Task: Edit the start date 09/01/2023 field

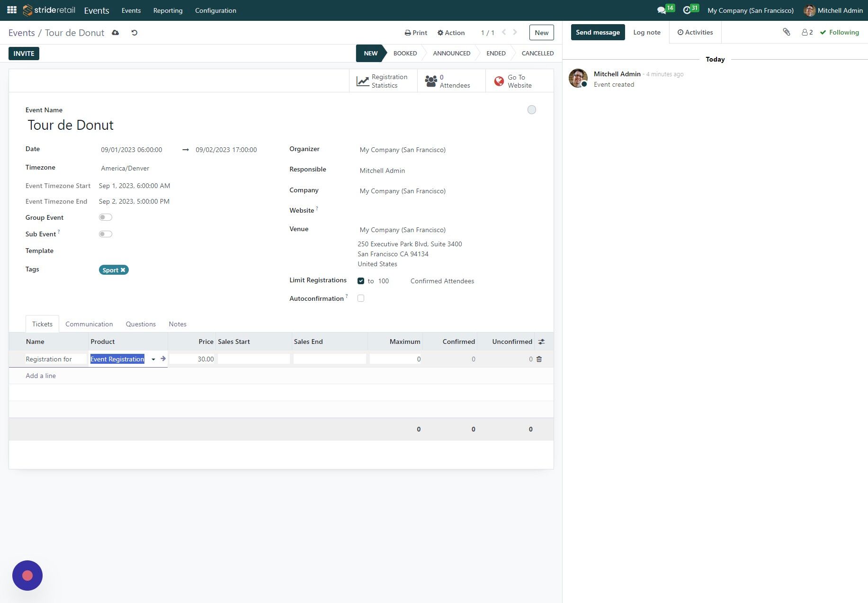Action: (137, 150)
